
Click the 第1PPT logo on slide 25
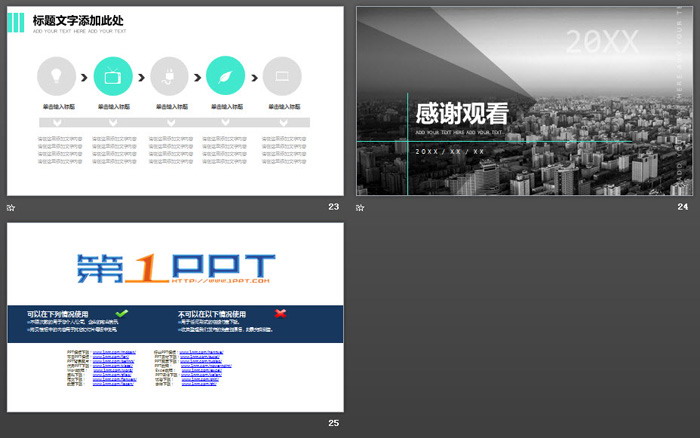[175, 266]
